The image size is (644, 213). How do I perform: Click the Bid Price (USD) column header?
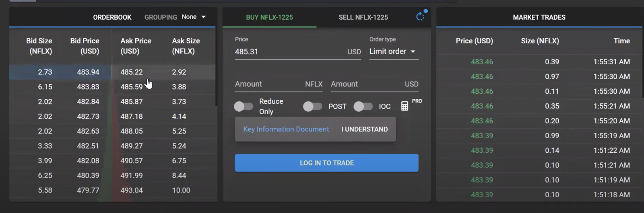(x=85, y=46)
